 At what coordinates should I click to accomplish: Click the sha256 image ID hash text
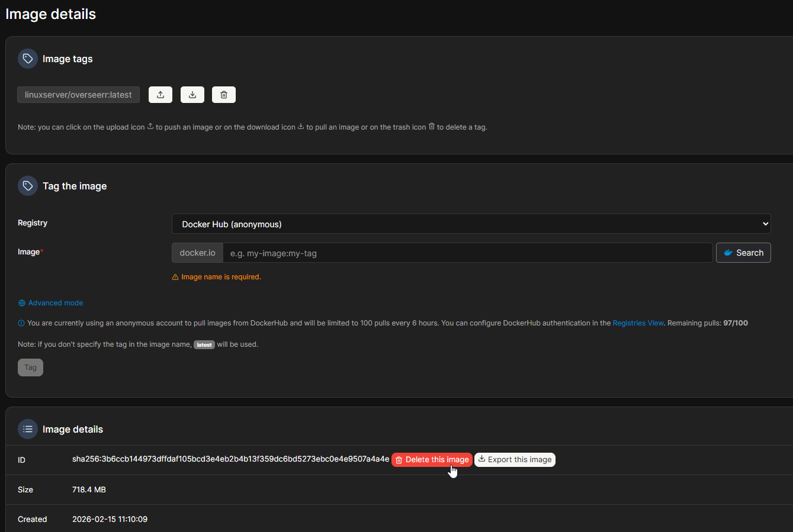click(x=230, y=459)
